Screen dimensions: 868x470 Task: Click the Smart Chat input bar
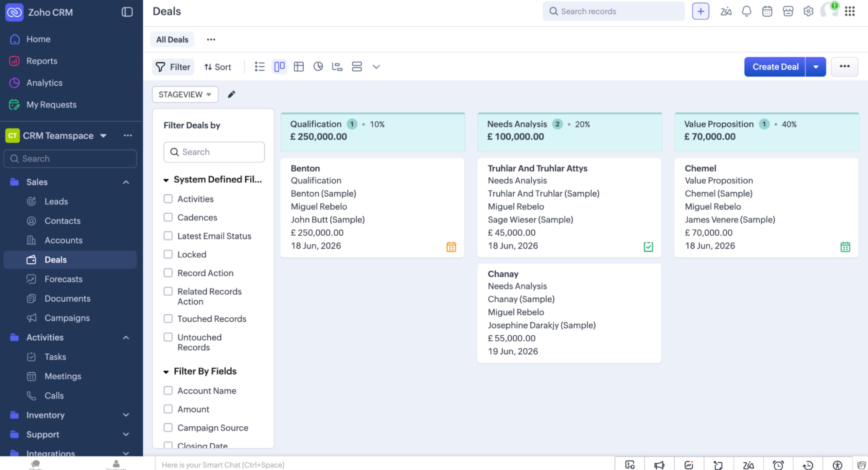click(384, 465)
